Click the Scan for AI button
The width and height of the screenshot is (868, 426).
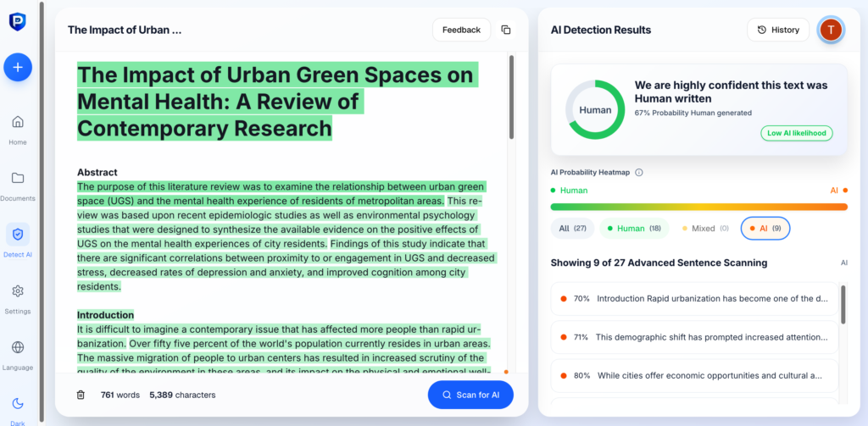[x=470, y=395]
